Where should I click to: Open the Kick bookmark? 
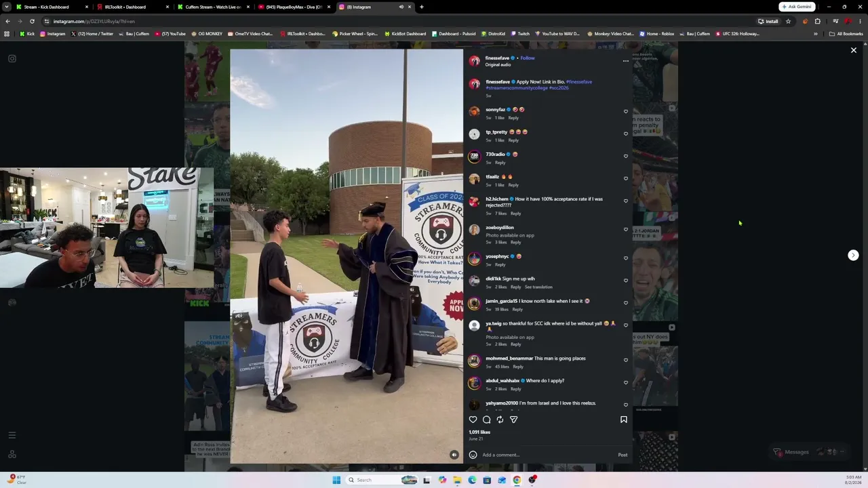[27, 34]
